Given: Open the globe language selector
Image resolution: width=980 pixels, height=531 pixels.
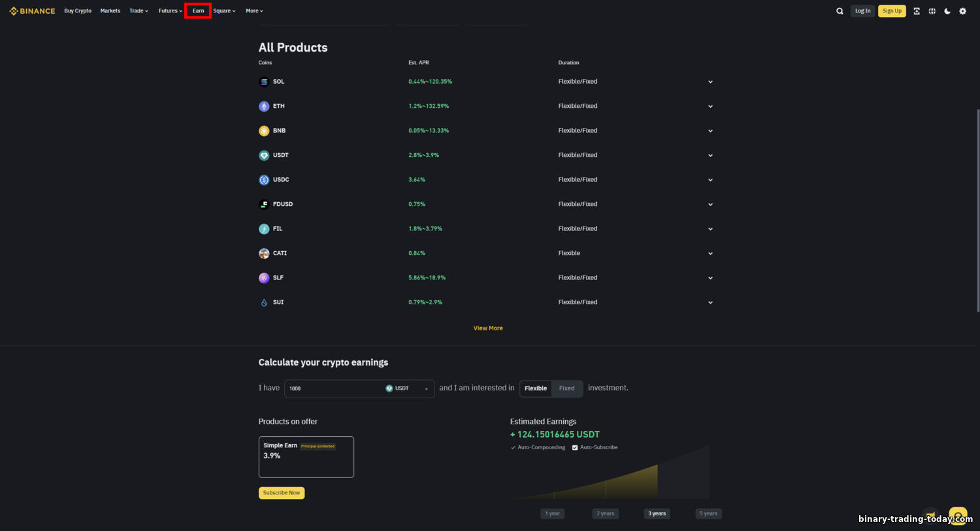Looking at the screenshot, I should click(932, 11).
